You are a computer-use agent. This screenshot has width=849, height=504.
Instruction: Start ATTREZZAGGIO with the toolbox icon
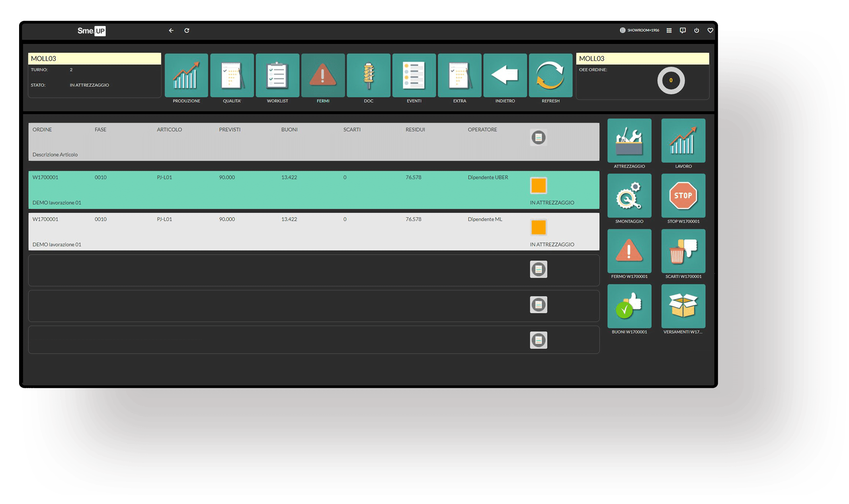(x=629, y=140)
